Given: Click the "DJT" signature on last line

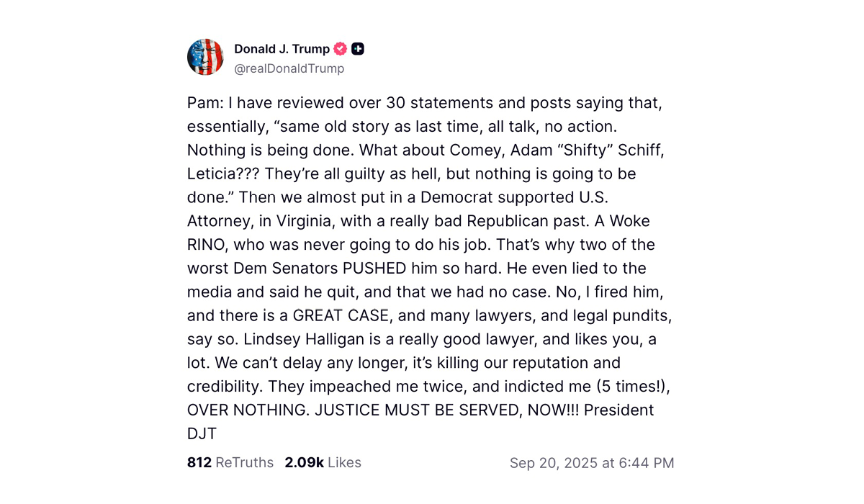Looking at the screenshot, I should pos(202,433).
